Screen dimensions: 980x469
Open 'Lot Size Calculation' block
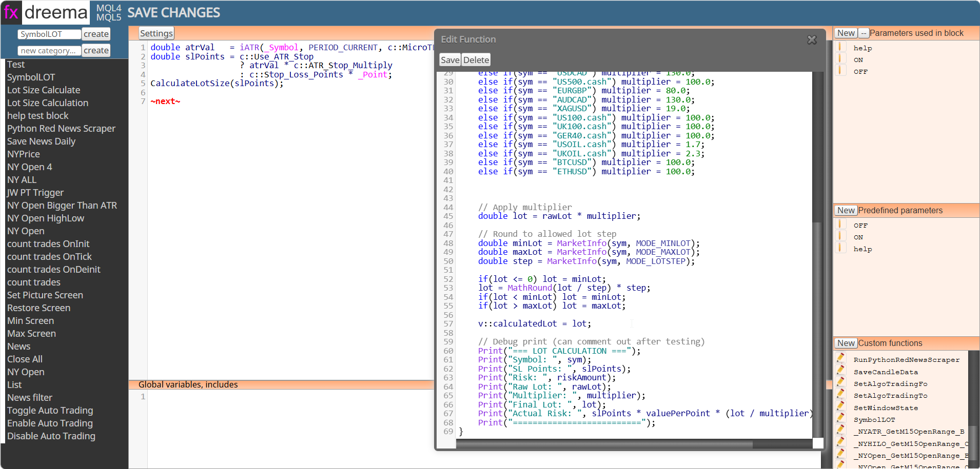[x=48, y=103]
